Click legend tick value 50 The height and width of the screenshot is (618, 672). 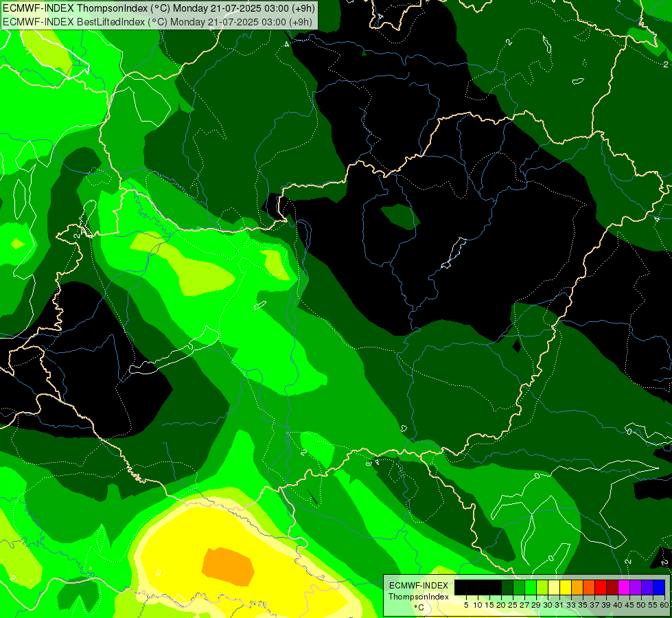pos(641,605)
